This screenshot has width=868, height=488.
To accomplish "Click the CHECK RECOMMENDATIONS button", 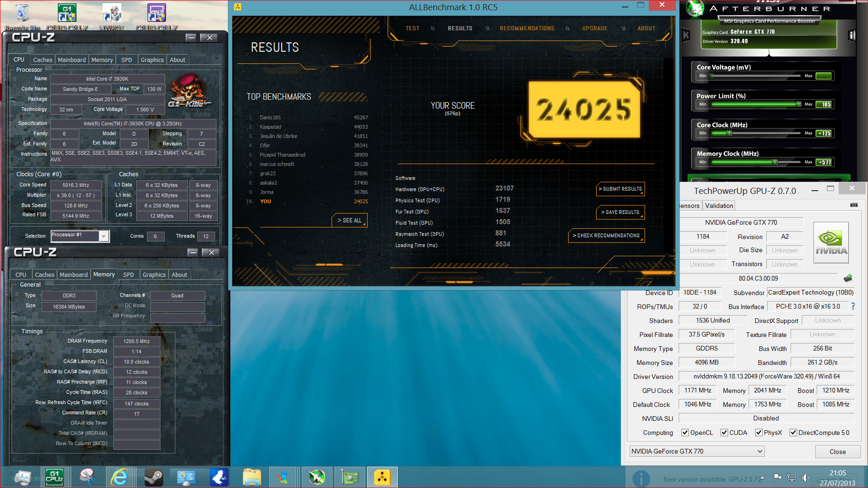I will [606, 235].
